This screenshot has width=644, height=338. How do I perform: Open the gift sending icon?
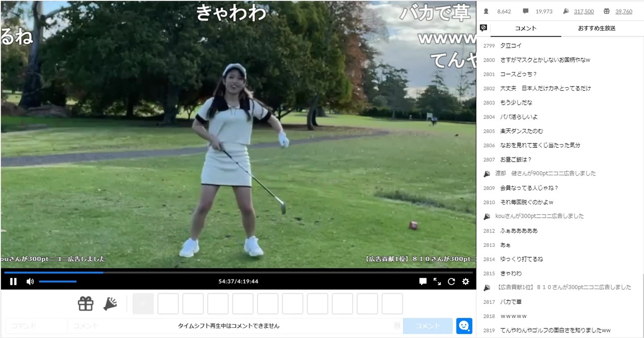point(86,304)
